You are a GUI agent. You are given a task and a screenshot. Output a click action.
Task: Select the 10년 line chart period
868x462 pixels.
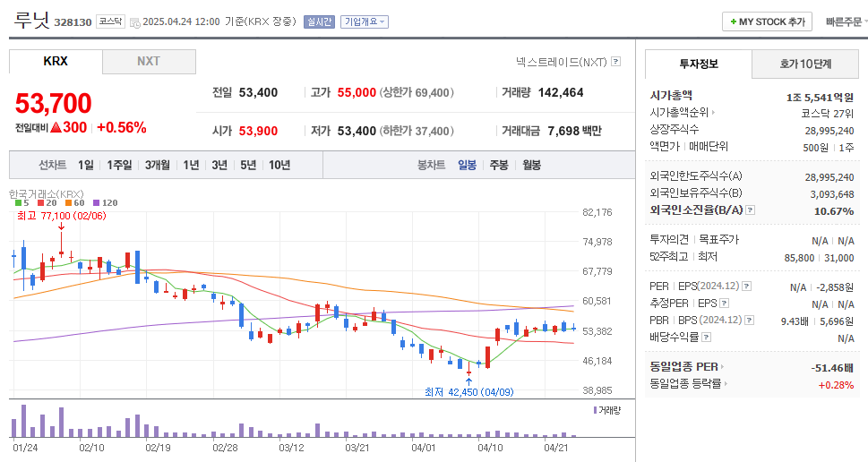pos(279,165)
